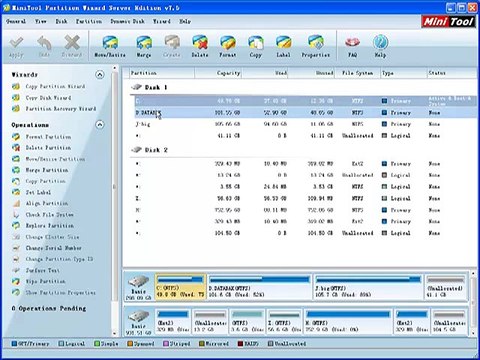This screenshot has width=480, height=360.
Task: Click the K: (NTFS) block in disk map
Action: tap(348, 322)
